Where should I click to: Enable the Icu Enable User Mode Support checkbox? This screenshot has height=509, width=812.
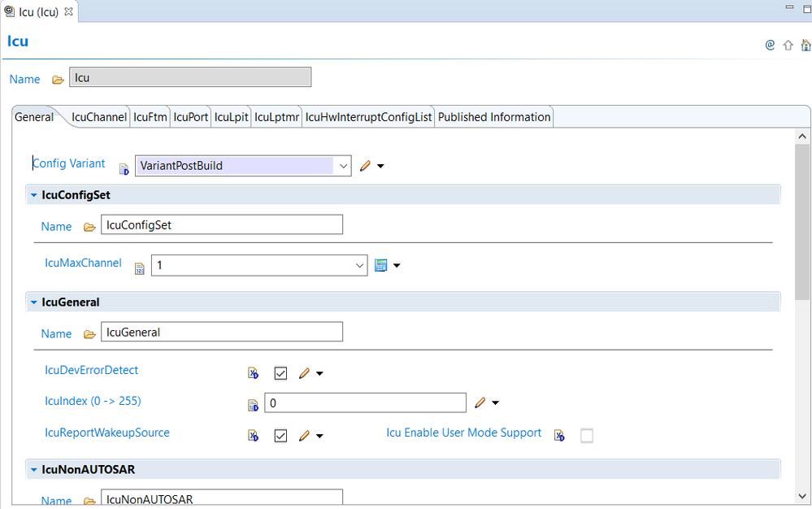pyautogui.click(x=586, y=436)
